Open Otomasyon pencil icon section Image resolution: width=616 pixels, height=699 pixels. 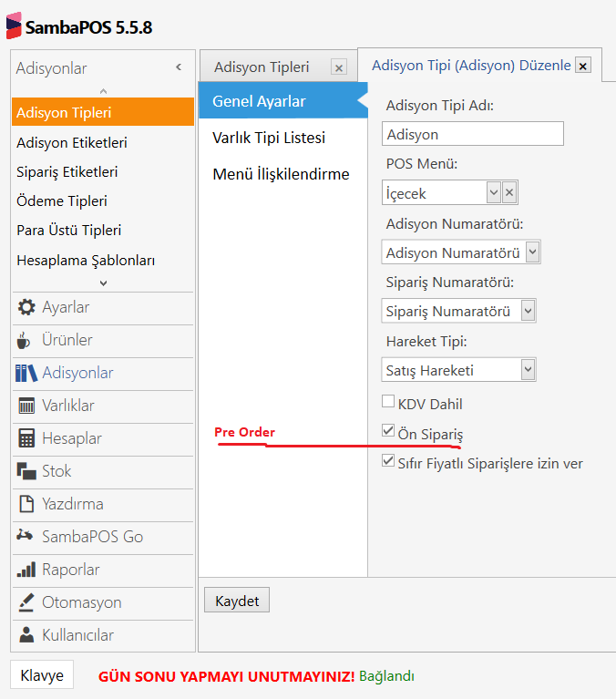point(26,602)
